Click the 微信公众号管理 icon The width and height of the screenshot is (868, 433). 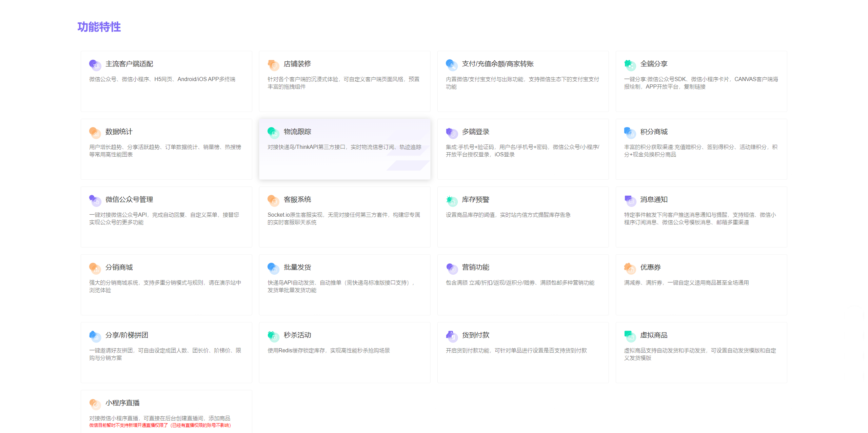coord(95,200)
